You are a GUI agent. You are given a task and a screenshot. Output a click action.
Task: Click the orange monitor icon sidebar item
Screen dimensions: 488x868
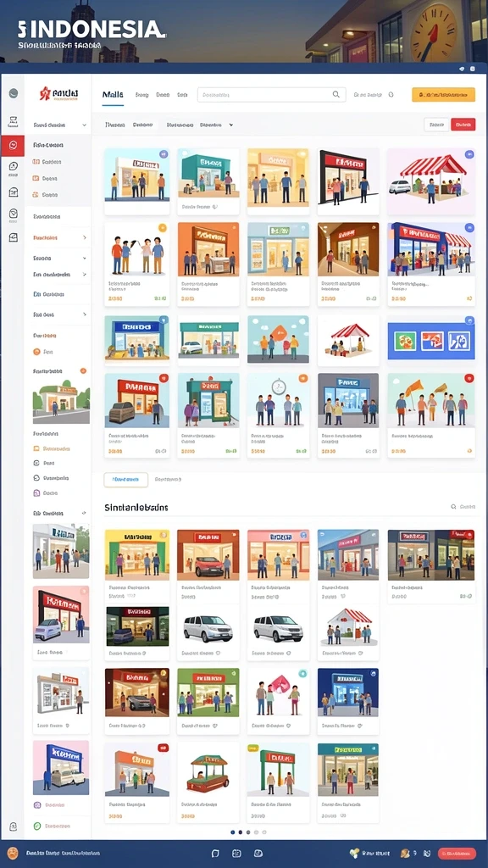pos(36,448)
